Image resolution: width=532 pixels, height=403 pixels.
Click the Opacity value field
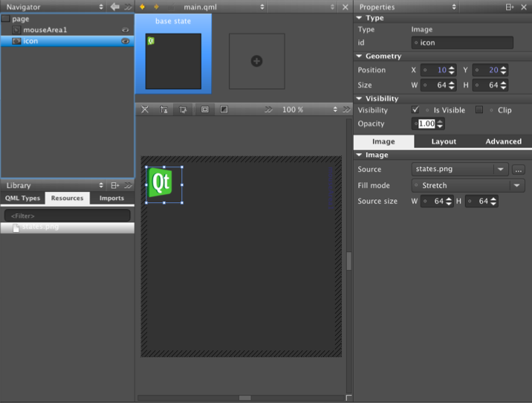(426, 123)
